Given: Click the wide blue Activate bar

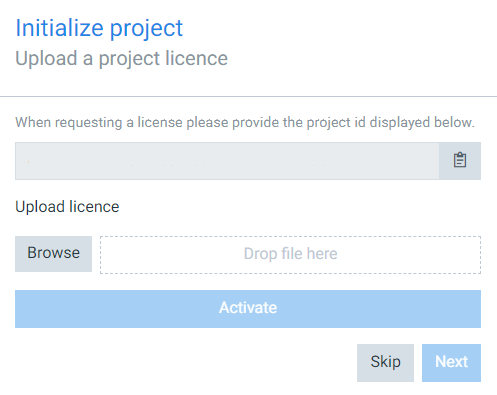Looking at the screenshot, I should pyautogui.click(x=248, y=308).
